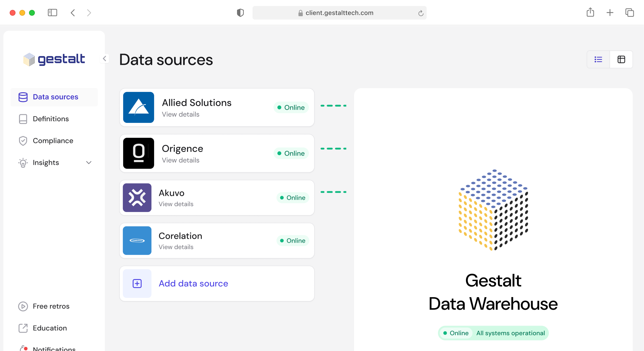Click the Corelation logo icon
The height and width of the screenshot is (351, 644).
137,240
